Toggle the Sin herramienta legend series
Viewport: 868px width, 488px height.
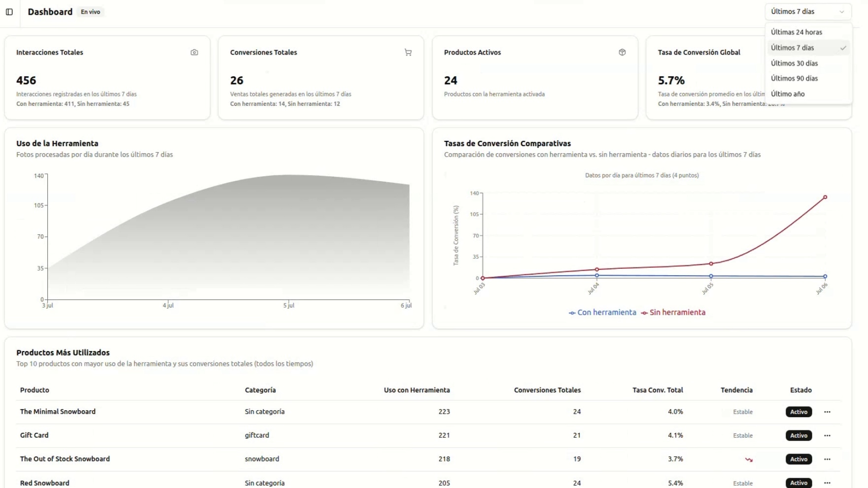674,312
